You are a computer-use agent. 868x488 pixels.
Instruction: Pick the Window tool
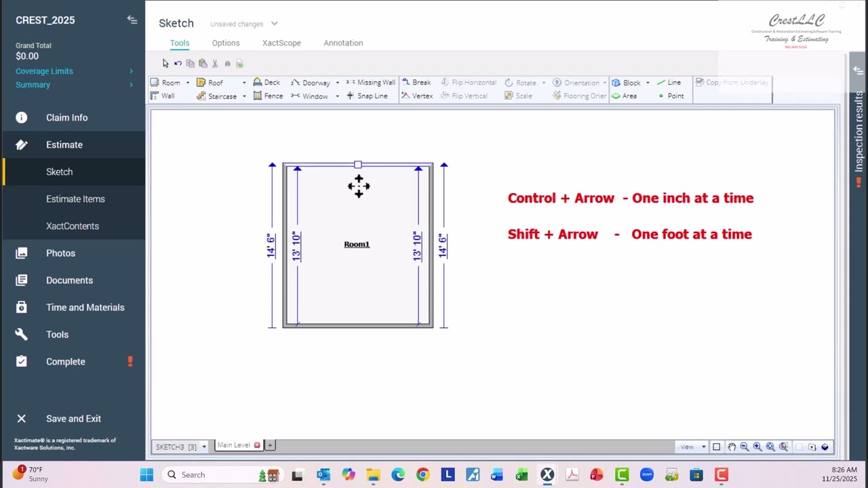click(309, 96)
